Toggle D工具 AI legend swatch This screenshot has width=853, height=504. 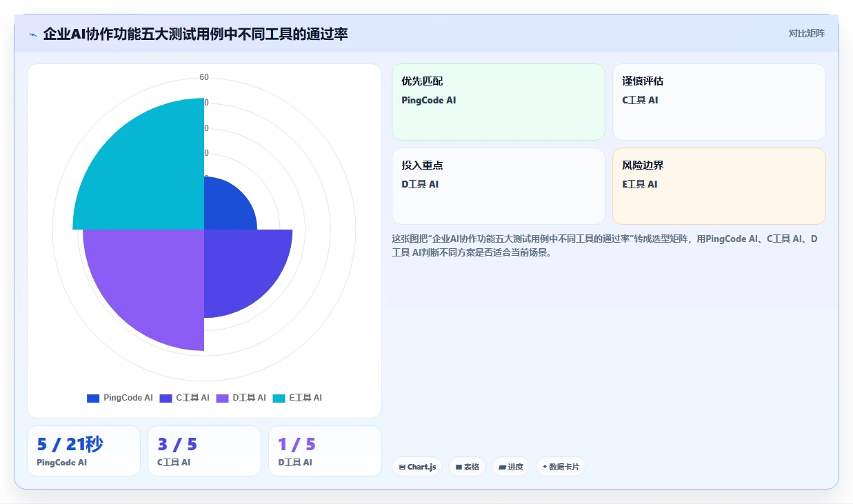222,398
